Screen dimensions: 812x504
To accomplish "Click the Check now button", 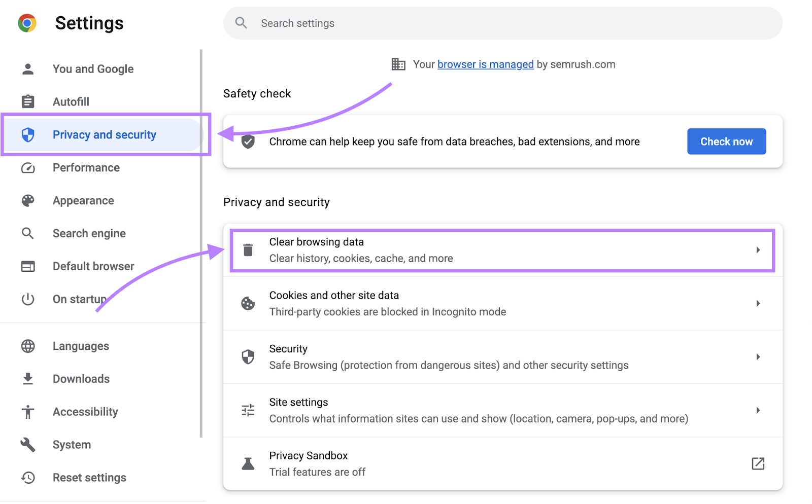I will coord(726,141).
